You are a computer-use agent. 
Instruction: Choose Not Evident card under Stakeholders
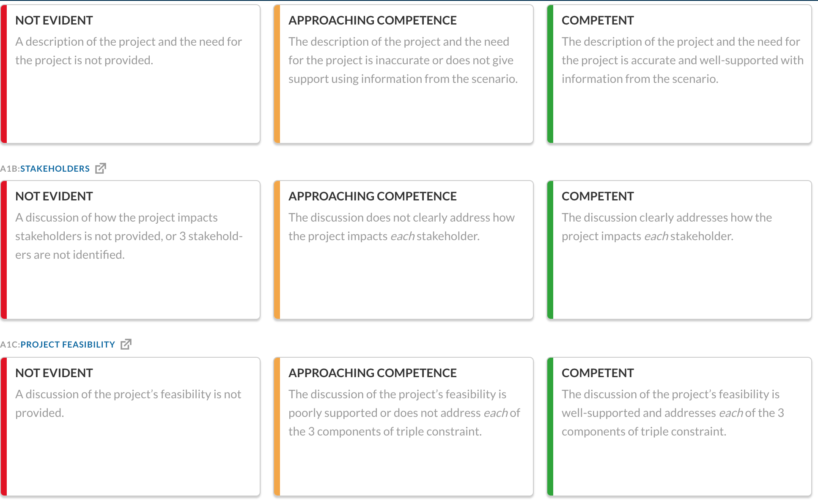tap(130, 250)
